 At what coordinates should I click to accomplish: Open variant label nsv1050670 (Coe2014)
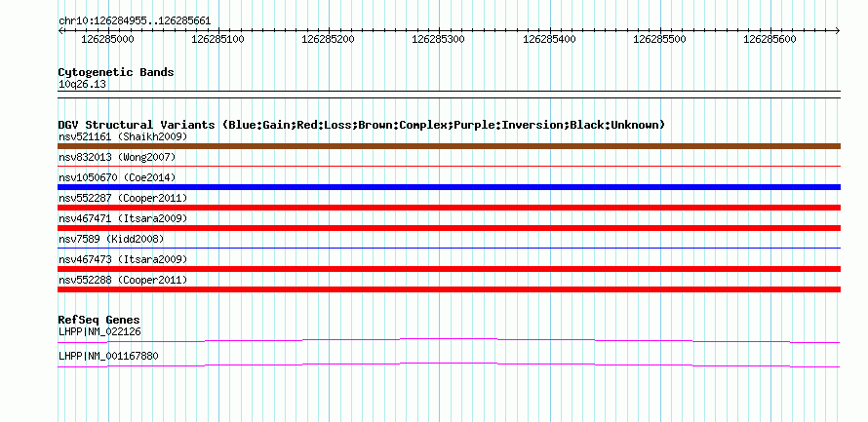tap(117, 177)
